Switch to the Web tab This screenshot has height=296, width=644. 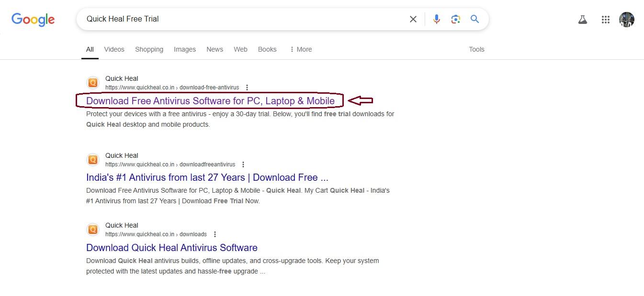[240, 49]
